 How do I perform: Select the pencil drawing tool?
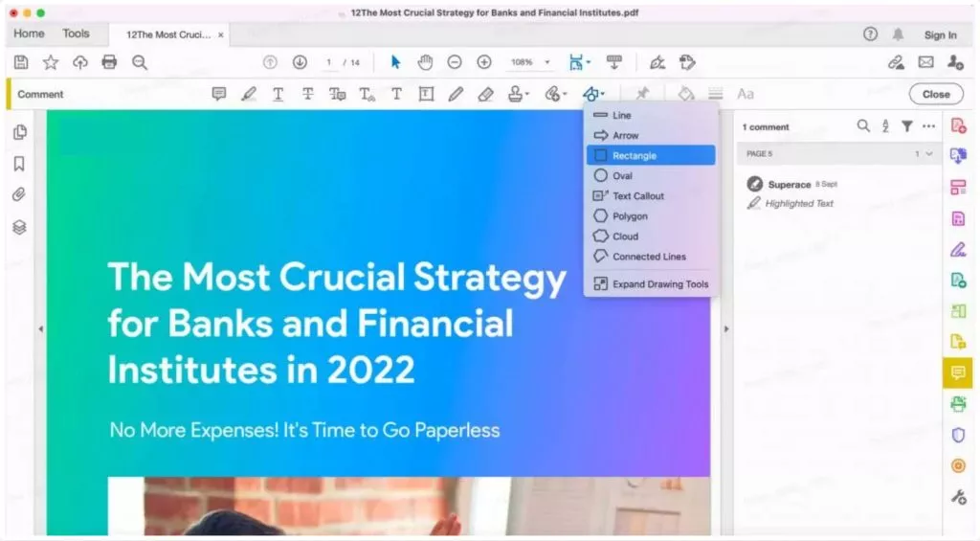pyautogui.click(x=456, y=94)
